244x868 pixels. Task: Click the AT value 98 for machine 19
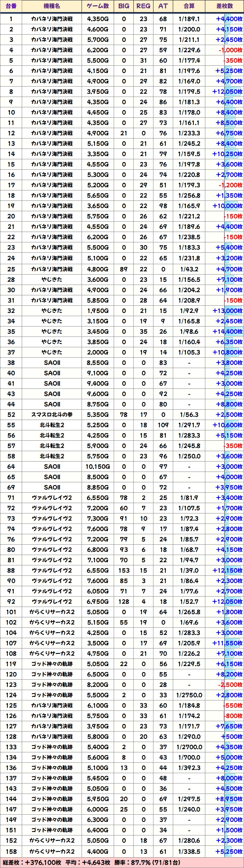(x=163, y=206)
